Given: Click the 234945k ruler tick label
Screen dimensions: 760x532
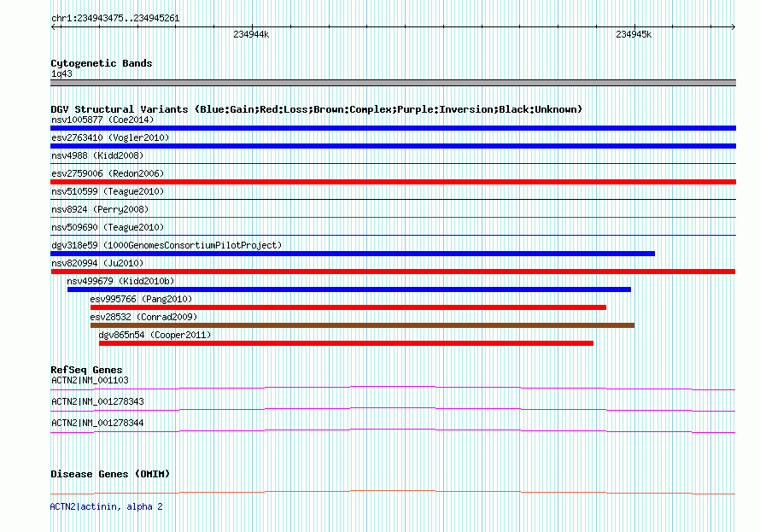Looking at the screenshot, I should click(634, 34).
